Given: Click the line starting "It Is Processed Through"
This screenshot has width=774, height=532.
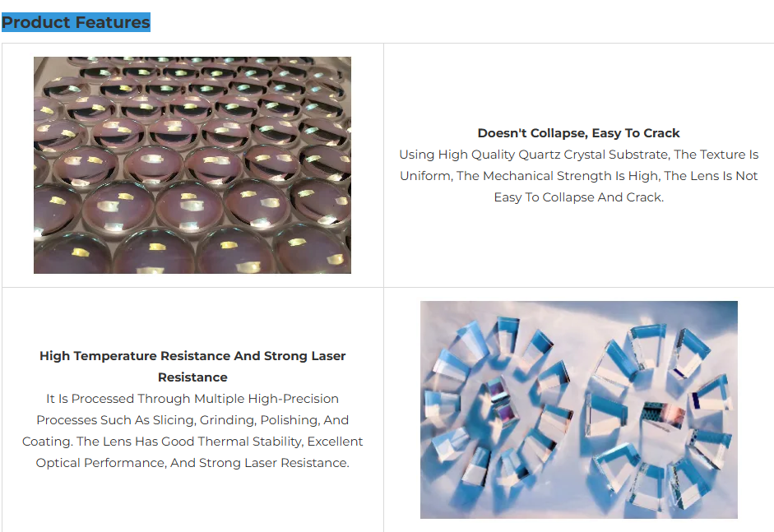Looking at the screenshot, I should [x=192, y=399].
